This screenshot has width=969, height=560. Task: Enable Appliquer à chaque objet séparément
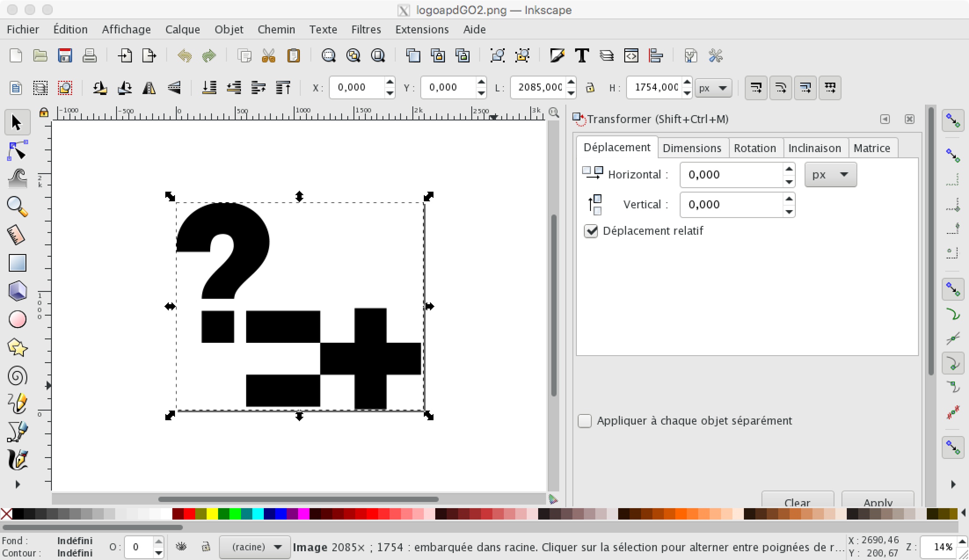coord(585,421)
